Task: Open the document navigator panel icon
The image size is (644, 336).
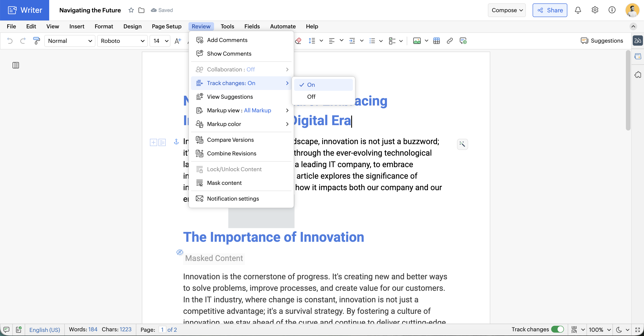Action: click(x=16, y=65)
